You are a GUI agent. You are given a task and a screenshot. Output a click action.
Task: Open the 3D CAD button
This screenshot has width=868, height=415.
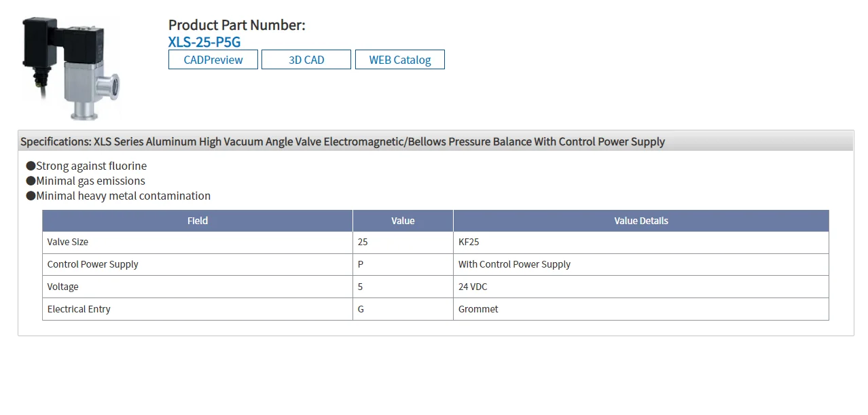[x=306, y=60]
